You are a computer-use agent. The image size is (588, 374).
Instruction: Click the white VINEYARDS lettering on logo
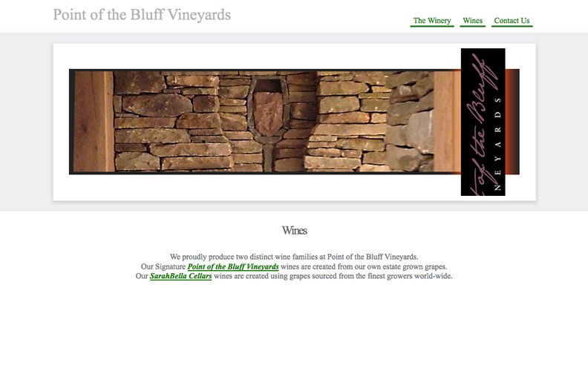point(498,144)
